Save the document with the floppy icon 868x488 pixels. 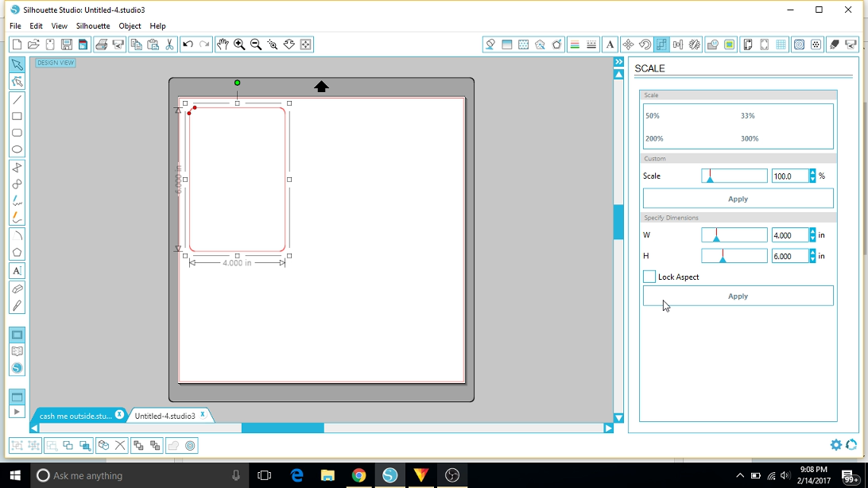pyautogui.click(x=67, y=45)
